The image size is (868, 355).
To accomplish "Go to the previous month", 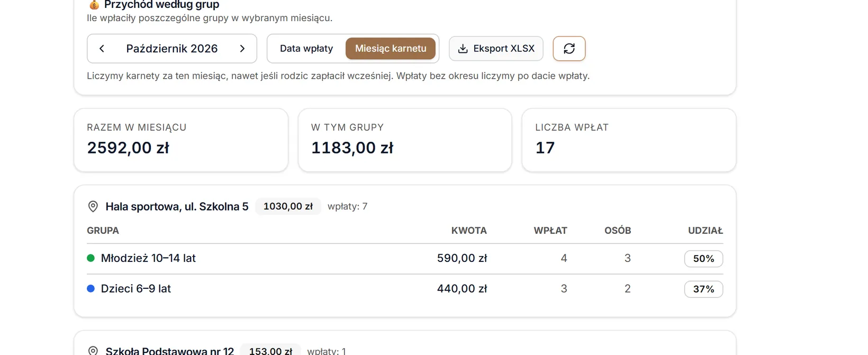I will [102, 49].
